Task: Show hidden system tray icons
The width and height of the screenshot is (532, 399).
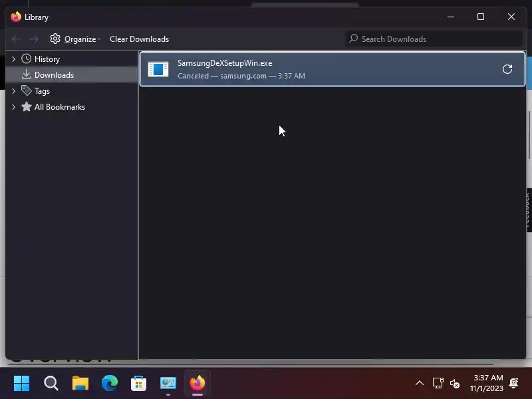Action: tap(420, 384)
